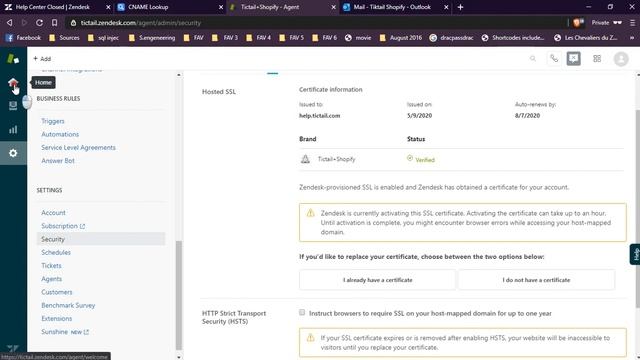
Task: Open the user profile avatar
Action: point(621,59)
